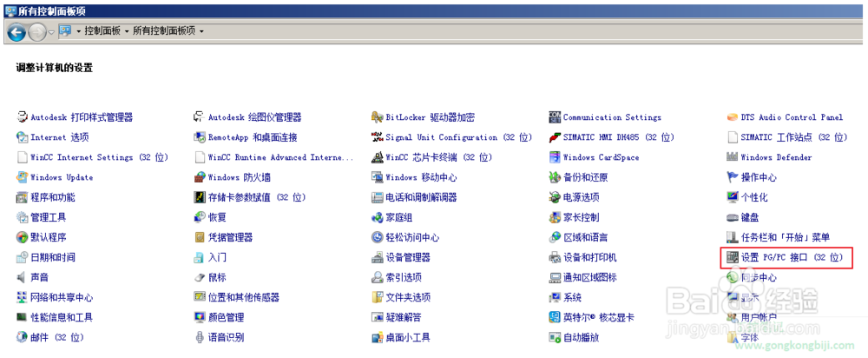Open the 轻松访问中心 link
This screenshot has width=868, height=358.
pos(412,237)
